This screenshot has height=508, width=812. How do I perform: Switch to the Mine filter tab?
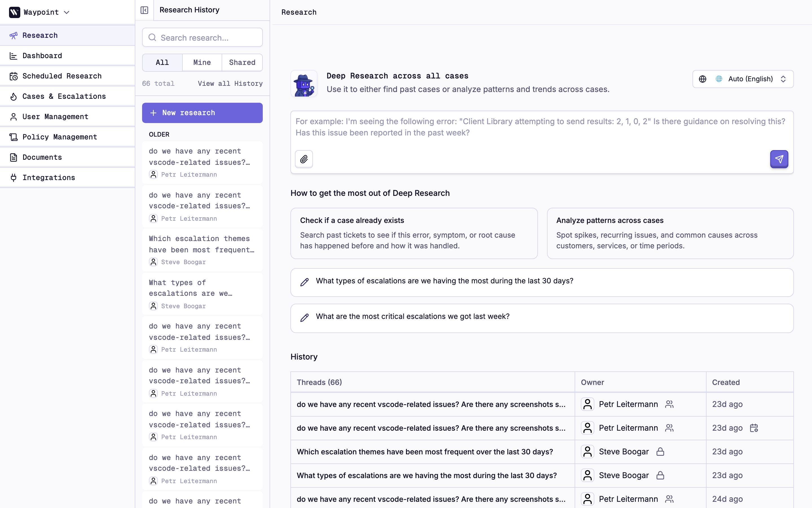coord(202,62)
